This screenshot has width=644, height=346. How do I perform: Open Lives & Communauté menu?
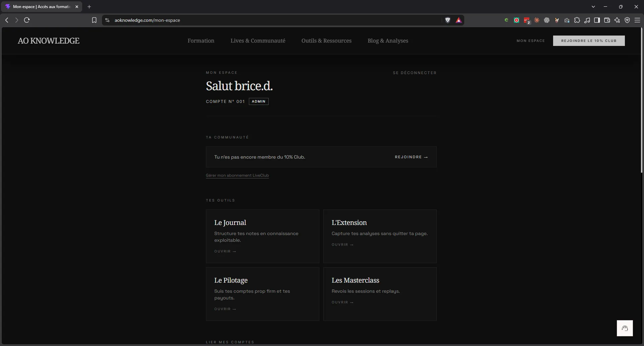pos(258,41)
